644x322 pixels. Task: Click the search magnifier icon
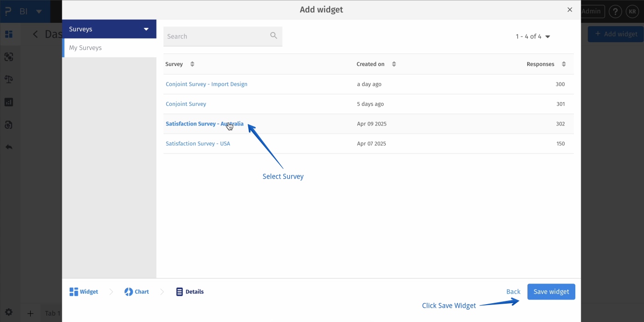273,36
